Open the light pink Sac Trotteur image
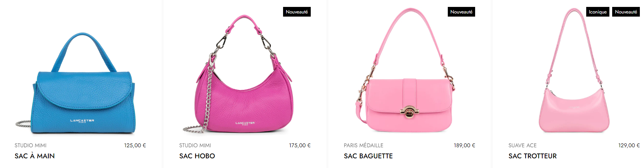The image size is (644, 168). click(574, 70)
